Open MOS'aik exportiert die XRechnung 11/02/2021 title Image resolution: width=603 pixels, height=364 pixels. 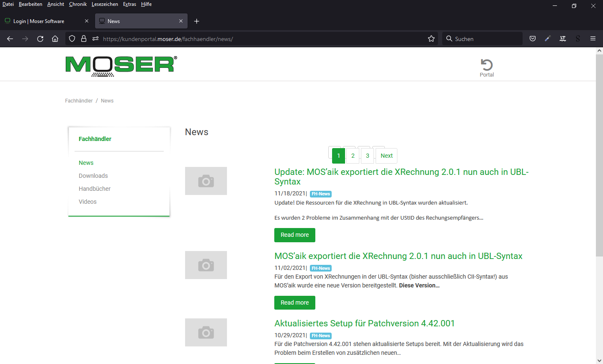[x=398, y=256]
